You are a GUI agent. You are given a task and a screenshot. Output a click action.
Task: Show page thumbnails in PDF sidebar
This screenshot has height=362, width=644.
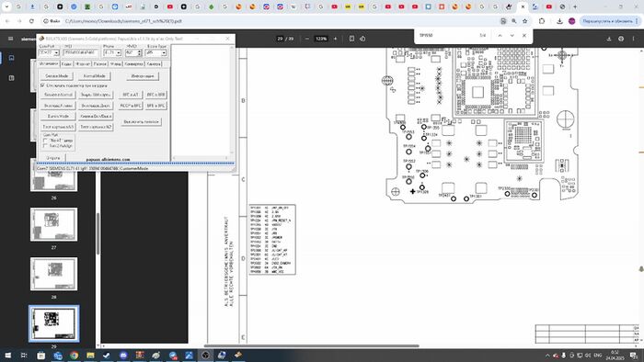pyautogui.click(x=11, y=58)
